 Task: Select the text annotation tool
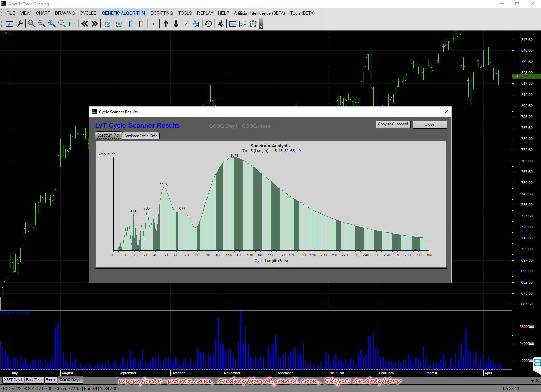point(196,24)
